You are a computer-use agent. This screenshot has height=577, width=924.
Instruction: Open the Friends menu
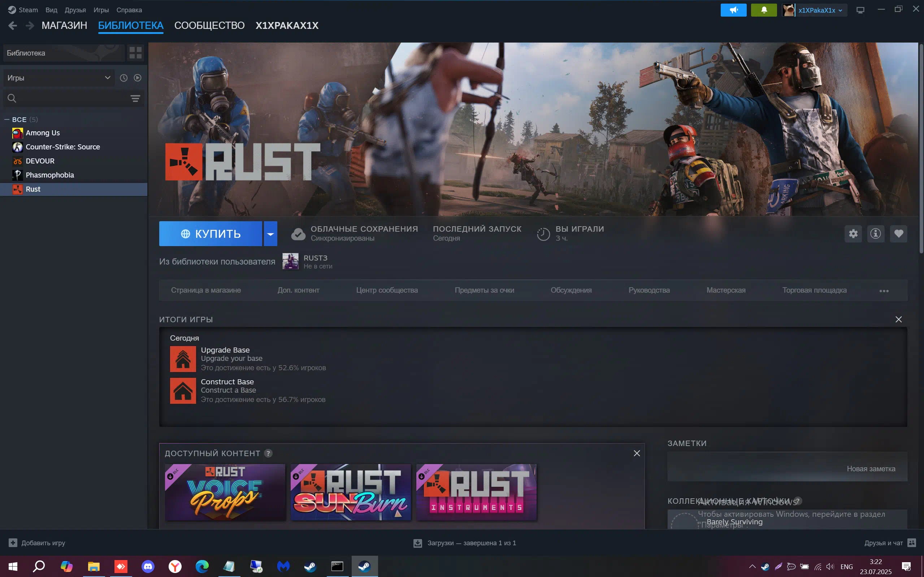pyautogui.click(x=75, y=10)
